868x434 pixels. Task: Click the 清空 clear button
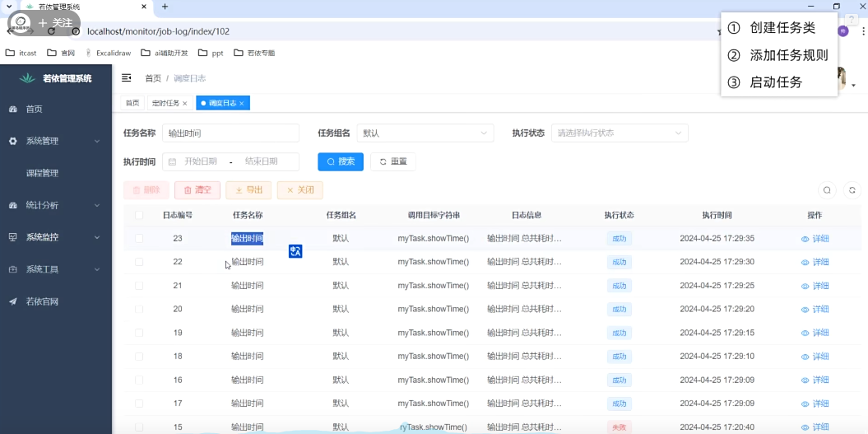point(197,190)
